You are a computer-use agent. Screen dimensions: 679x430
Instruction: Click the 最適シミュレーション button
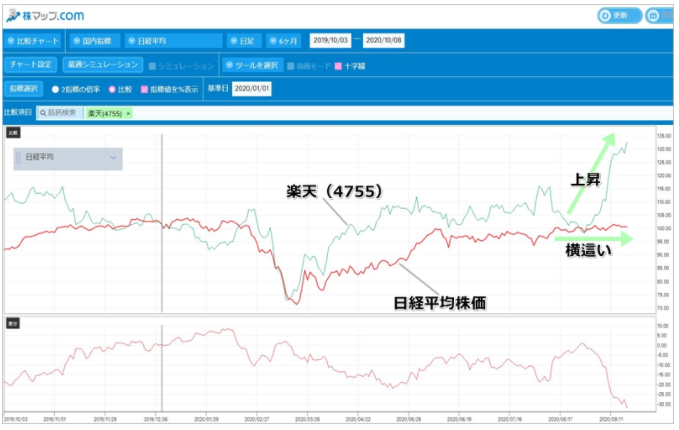(103, 65)
